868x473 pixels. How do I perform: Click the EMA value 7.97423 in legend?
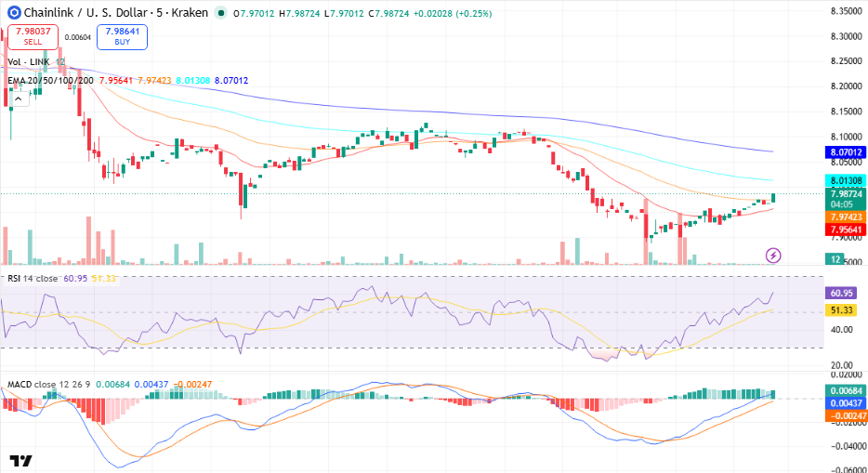pos(154,81)
